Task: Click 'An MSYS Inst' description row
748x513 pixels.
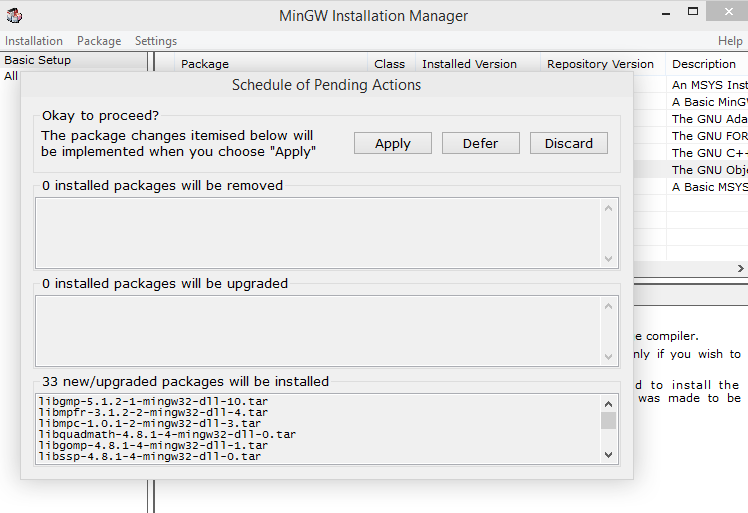Action: point(709,85)
